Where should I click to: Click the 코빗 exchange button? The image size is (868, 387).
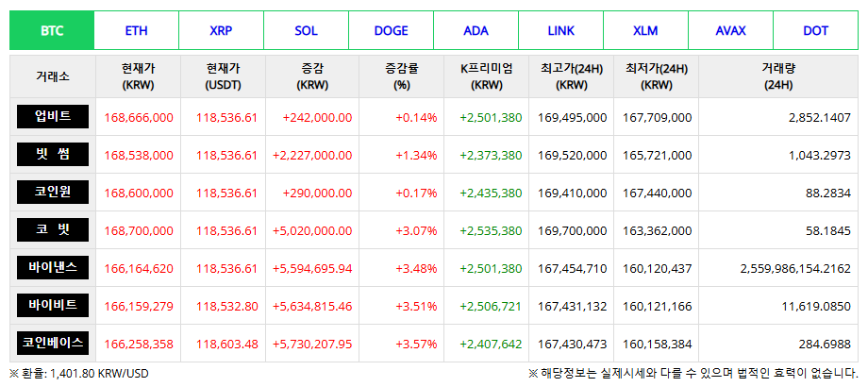point(53,230)
